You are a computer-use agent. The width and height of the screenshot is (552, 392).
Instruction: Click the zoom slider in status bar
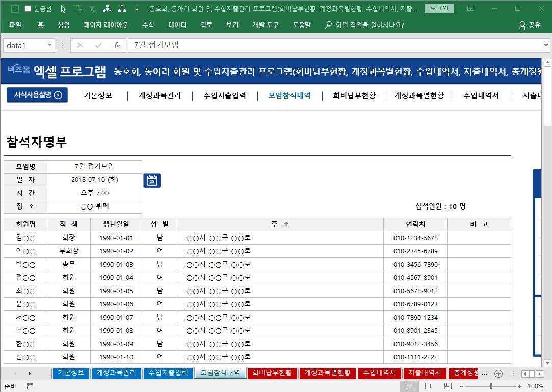click(x=491, y=386)
